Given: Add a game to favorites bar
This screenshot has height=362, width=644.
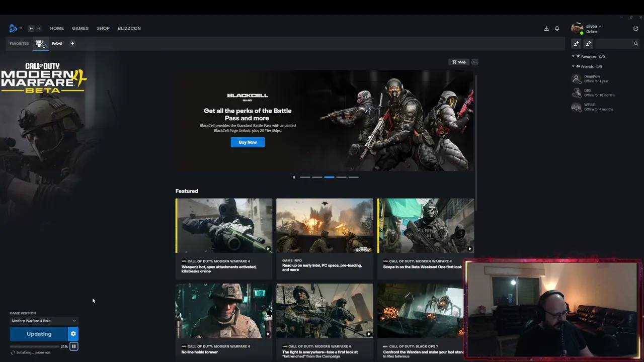Looking at the screenshot, I should point(72,44).
